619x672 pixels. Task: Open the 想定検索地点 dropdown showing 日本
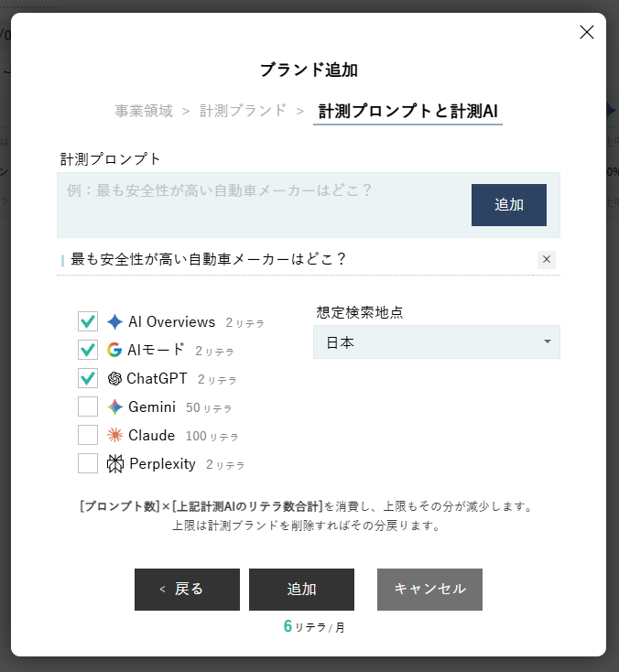click(x=436, y=342)
